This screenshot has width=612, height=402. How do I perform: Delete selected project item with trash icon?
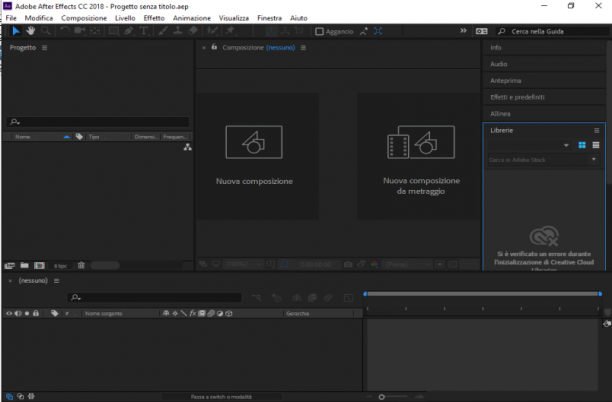81,265
